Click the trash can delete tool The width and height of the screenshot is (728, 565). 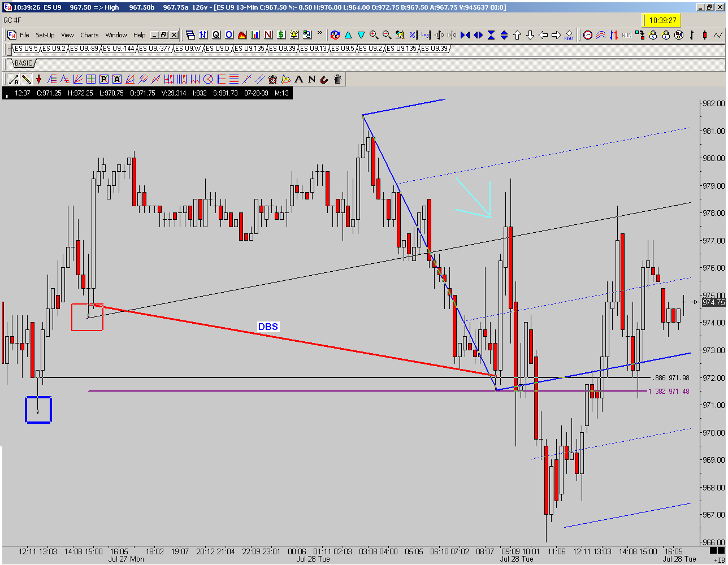(337, 79)
